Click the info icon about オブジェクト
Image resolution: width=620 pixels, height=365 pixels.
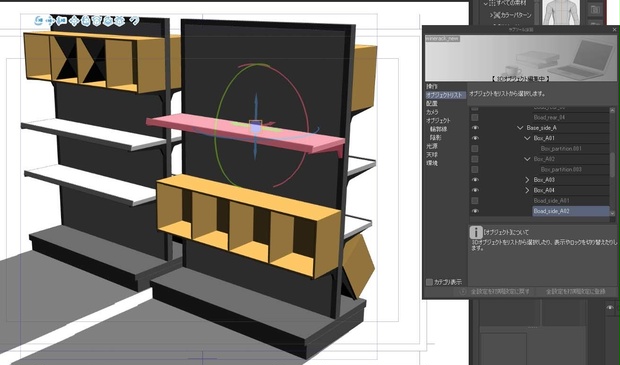pos(475,233)
